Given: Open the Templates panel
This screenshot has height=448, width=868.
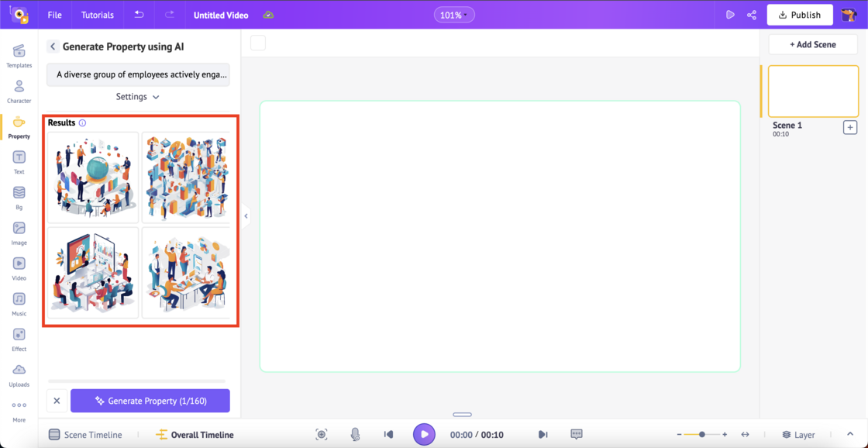Looking at the screenshot, I should pos(19,56).
